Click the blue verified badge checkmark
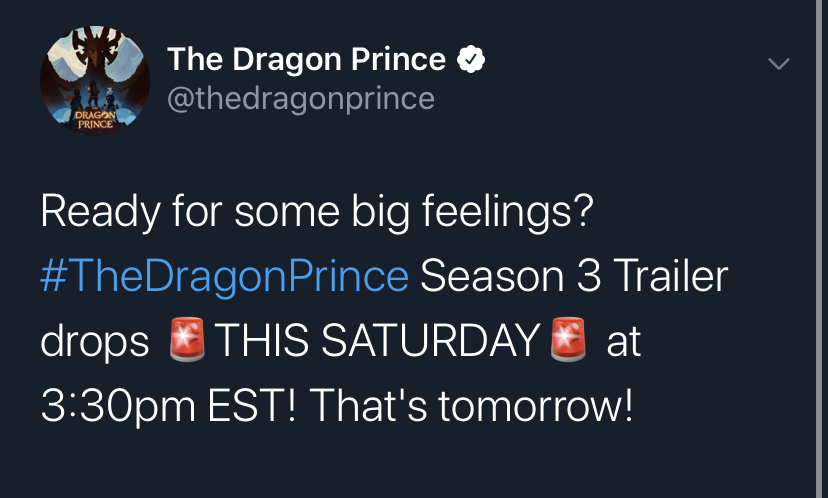Image resolution: width=828 pixels, height=498 pixels. coord(471,59)
